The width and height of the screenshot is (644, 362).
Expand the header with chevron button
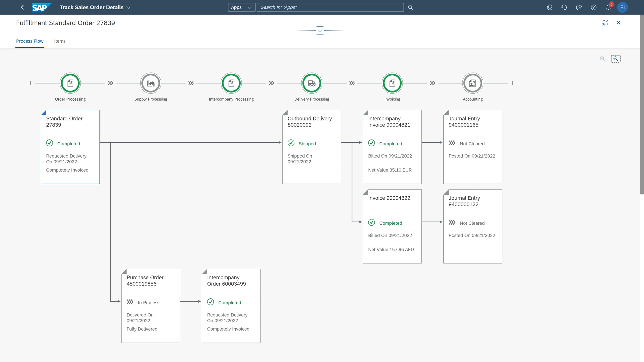tap(320, 30)
